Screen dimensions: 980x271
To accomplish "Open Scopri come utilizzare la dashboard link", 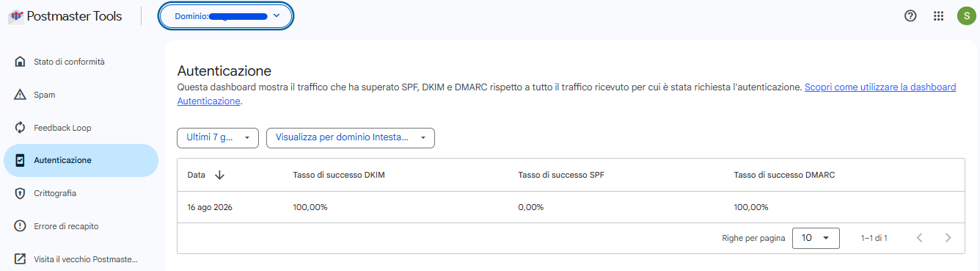I will [x=880, y=87].
